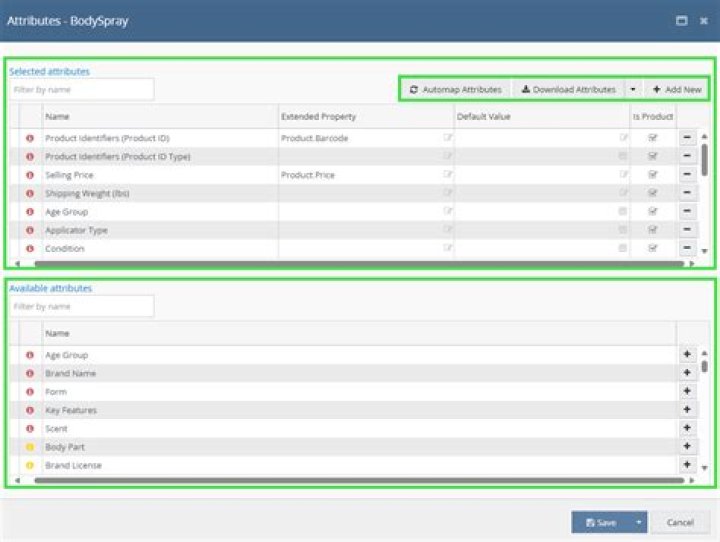Toggle Is Product for selected Age Group
The height and width of the screenshot is (542, 720).
(x=652, y=211)
